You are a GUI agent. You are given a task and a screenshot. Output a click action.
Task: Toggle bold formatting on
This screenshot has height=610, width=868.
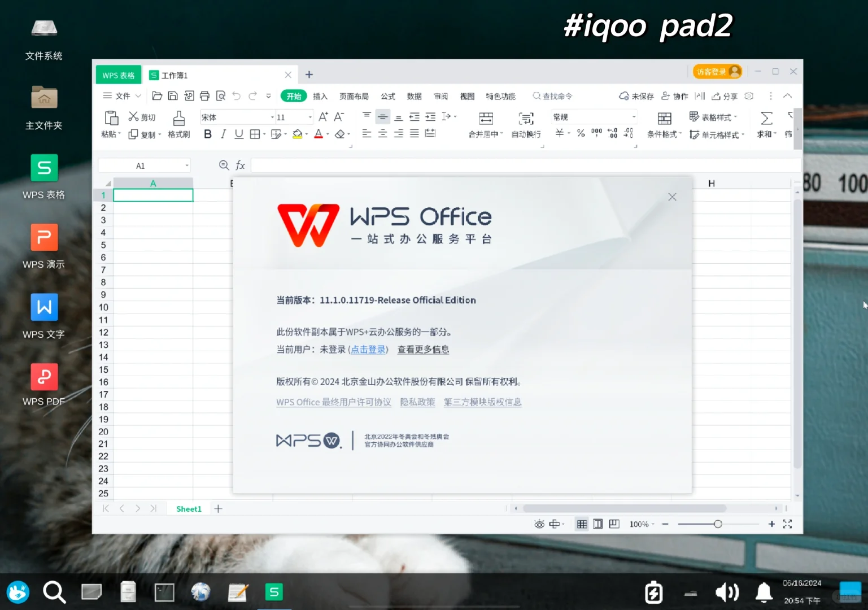click(207, 134)
